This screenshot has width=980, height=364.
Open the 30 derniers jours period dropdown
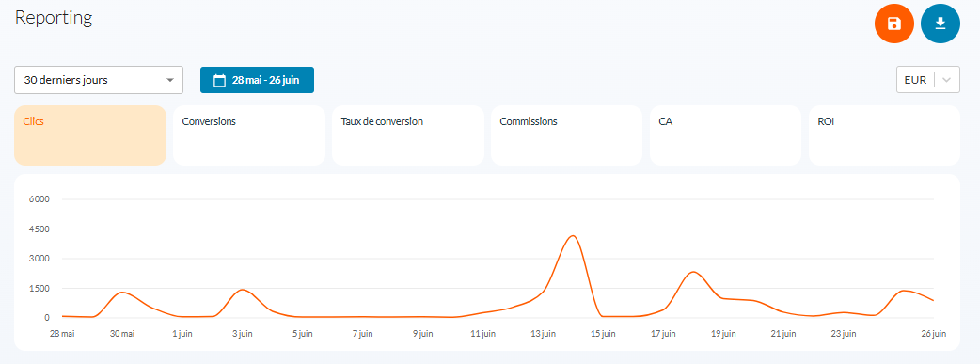(x=99, y=80)
